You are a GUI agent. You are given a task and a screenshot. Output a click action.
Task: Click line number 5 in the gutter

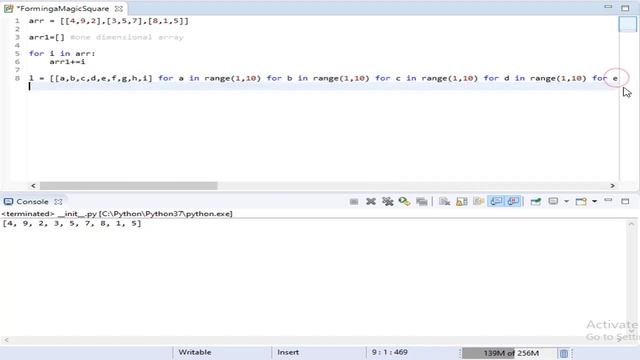coord(17,53)
